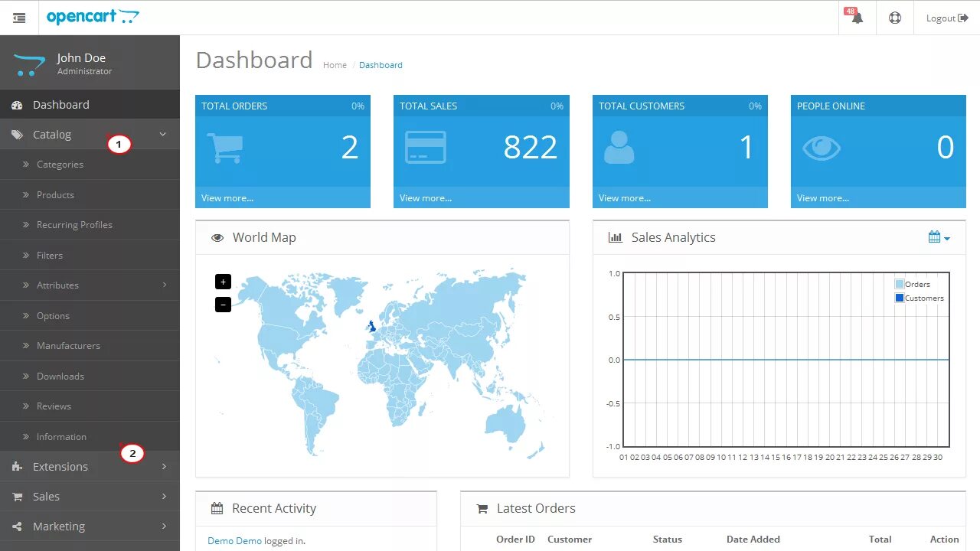Open Information in the Catalog menu
Image resolution: width=980 pixels, height=551 pixels.
pos(90,436)
